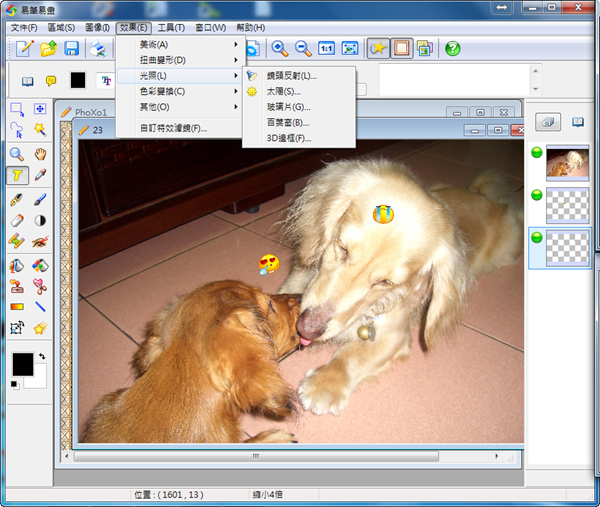The height and width of the screenshot is (507, 600).
Task: Select the Hand pan tool
Action: [40, 154]
